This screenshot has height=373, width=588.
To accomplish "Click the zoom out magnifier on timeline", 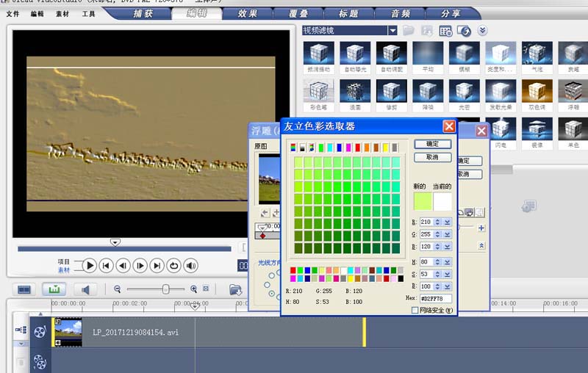I will click(x=118, y=289).
